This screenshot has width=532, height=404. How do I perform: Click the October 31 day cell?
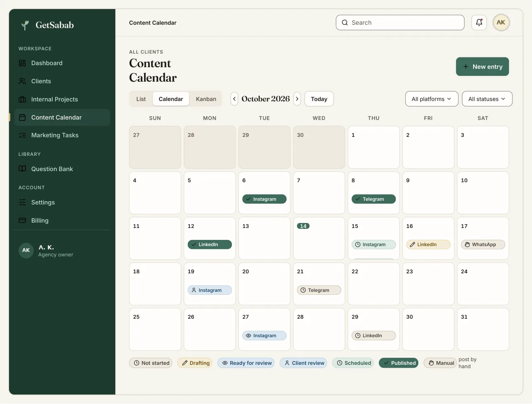click(483, 329)
